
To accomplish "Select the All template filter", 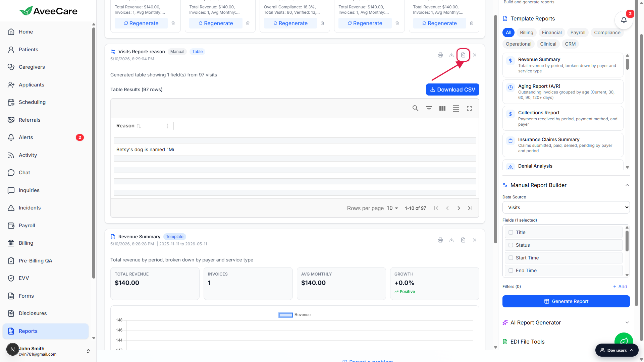I will [x=508, y=33].
